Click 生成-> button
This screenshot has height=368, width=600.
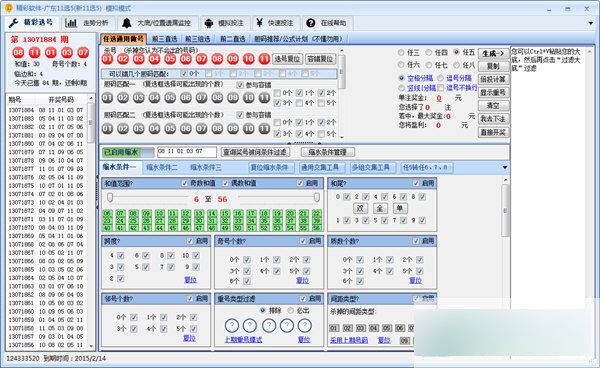494,54
